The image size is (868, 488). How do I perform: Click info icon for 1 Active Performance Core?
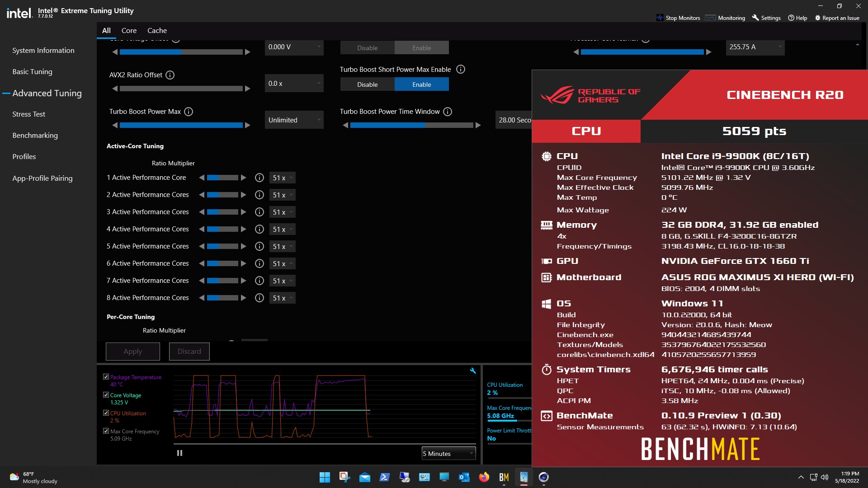[259, 178]
